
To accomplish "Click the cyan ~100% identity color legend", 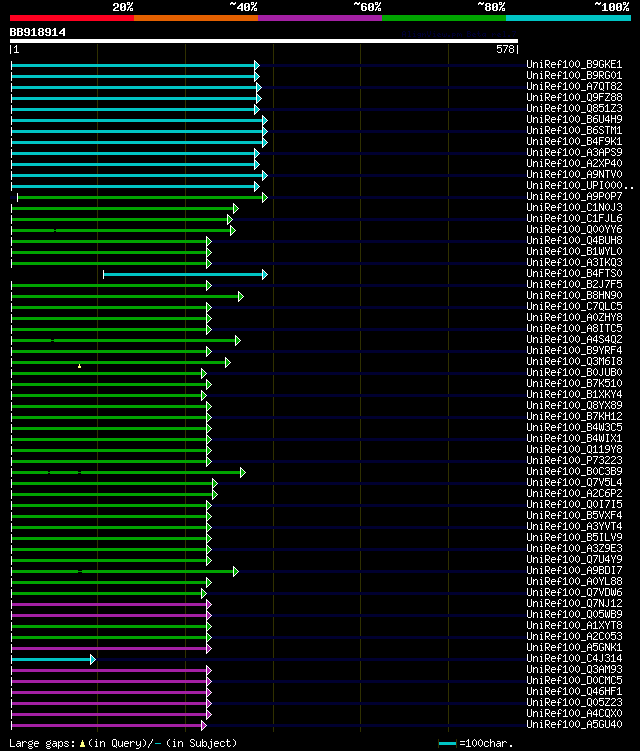I will click(568, 18).
